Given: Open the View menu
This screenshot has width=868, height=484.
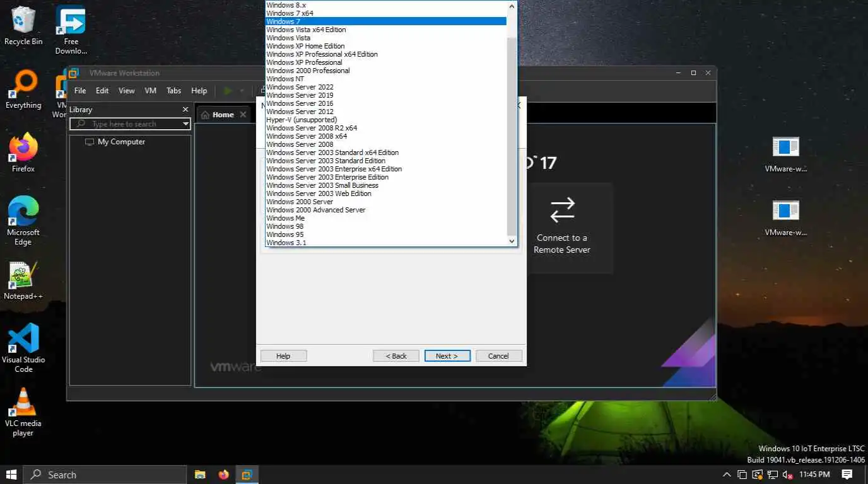Looking at the screenshot, I should 126,91.
